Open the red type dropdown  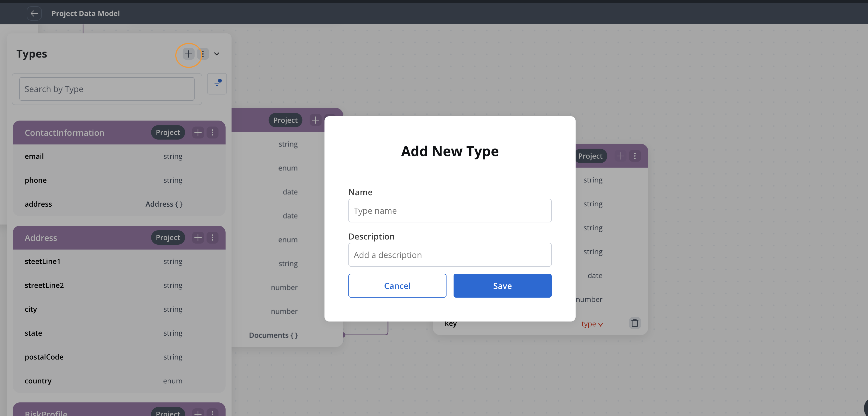tap(592, 324)
